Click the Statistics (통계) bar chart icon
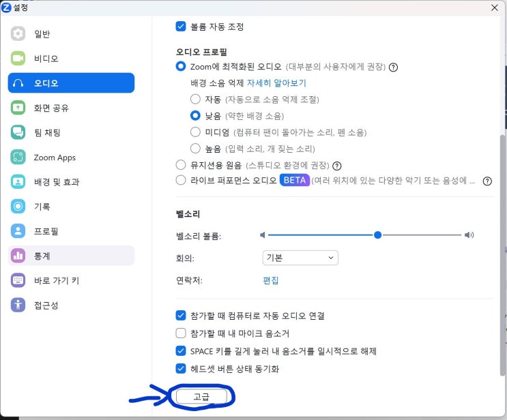This screenshot has width=507, height=420. point(18,256)
